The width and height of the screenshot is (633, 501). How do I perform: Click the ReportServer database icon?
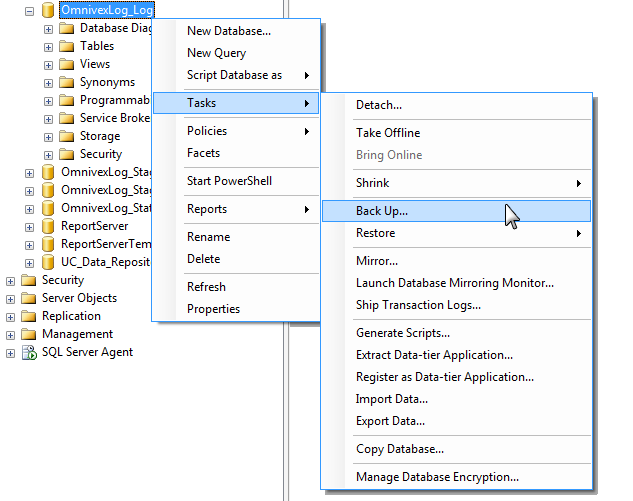point(47,226)
